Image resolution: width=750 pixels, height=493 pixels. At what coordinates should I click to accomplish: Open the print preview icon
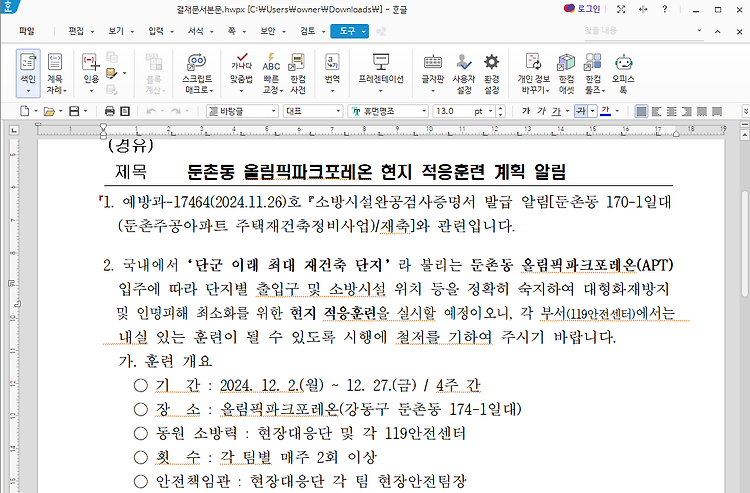pos(125,111)
